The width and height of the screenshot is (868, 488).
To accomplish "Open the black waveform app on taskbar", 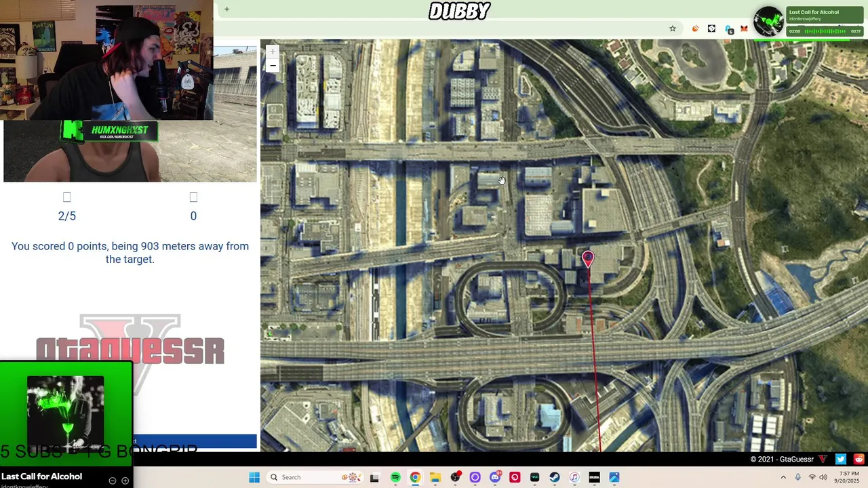I will (534, 477).
